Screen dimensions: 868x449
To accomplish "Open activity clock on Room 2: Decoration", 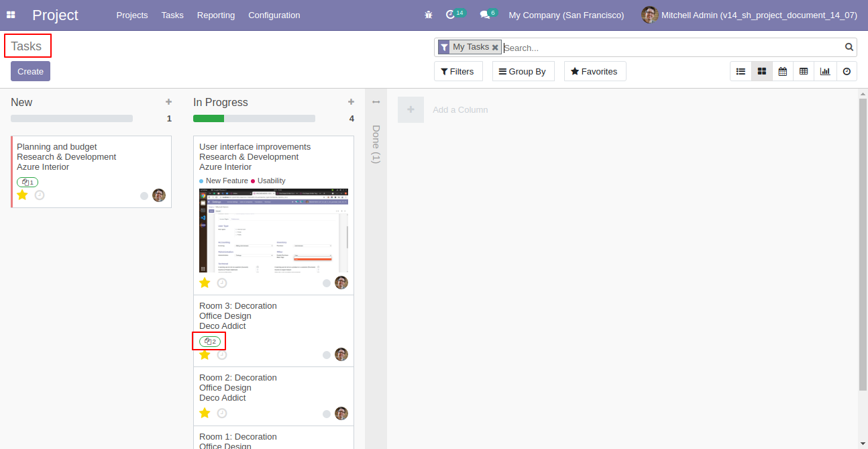I will tap(222, 413).
